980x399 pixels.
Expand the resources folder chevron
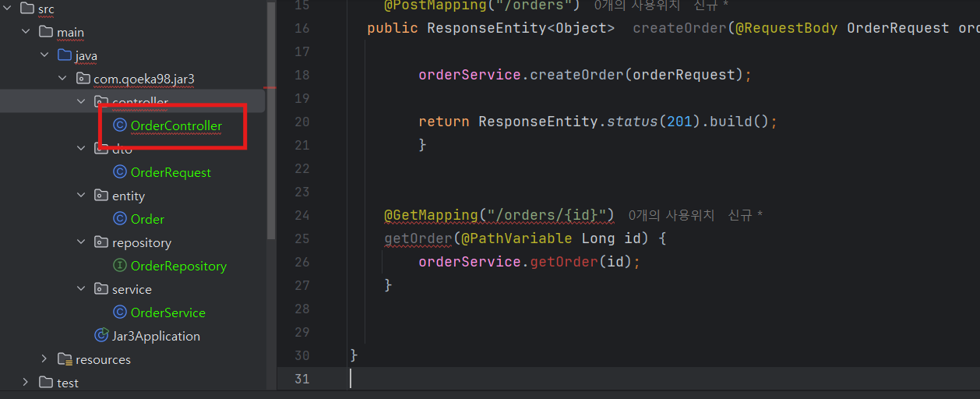click(44, 359)
